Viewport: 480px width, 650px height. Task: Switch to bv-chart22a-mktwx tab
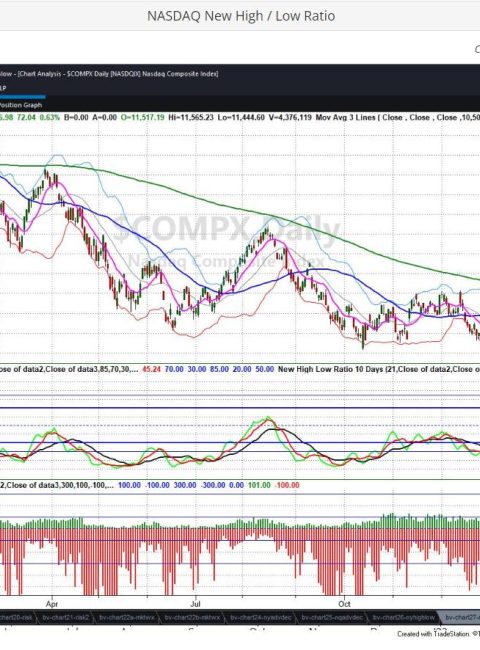point(126,618)
